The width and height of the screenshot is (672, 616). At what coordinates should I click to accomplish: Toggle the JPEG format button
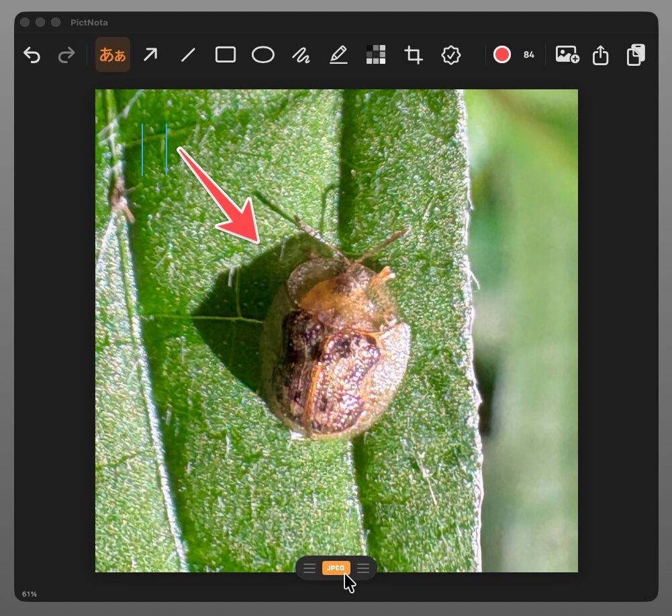click(x=336, y=568)
